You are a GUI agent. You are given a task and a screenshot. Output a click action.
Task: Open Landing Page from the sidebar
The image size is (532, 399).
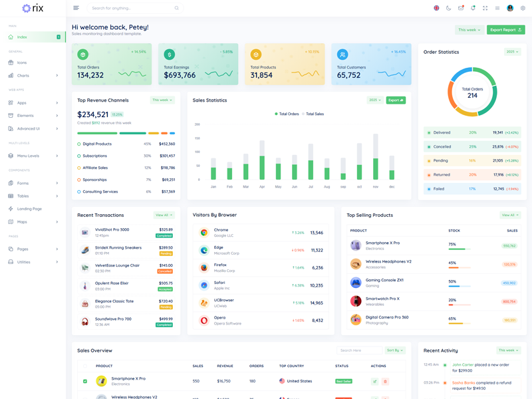click(29, 209)
